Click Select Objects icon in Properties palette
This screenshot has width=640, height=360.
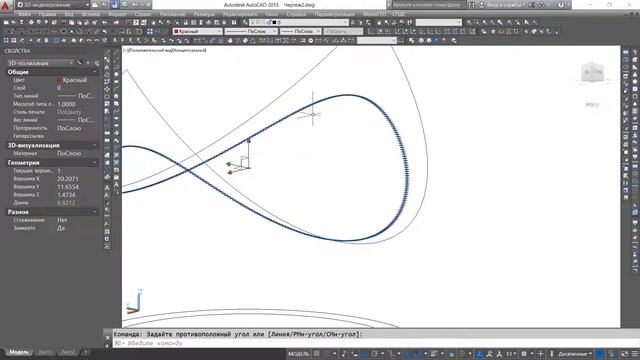[88, 63]
